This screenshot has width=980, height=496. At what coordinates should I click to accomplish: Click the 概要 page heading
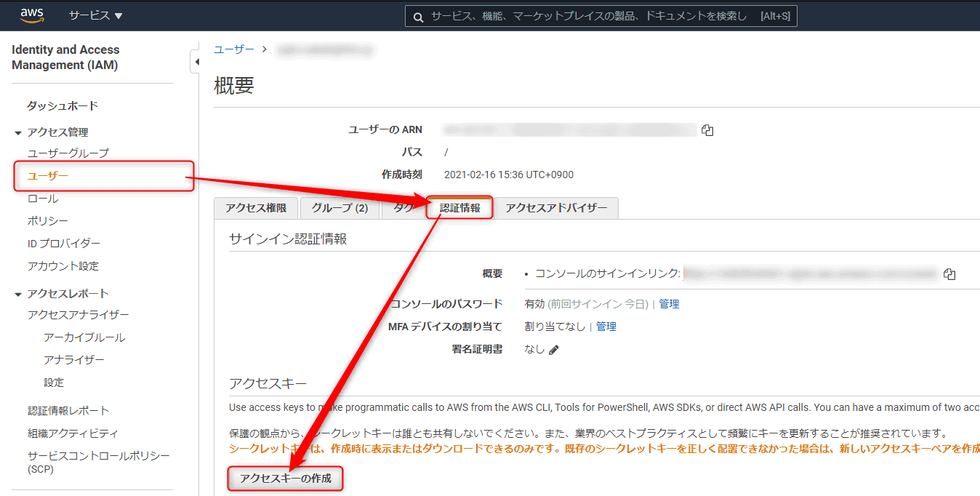pos(234,86)
